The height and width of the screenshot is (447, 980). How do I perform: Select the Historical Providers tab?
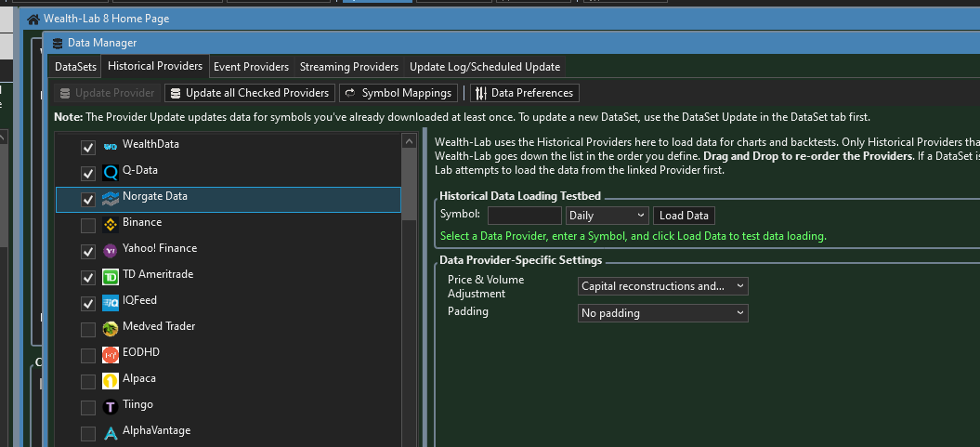tap(155, 66)
